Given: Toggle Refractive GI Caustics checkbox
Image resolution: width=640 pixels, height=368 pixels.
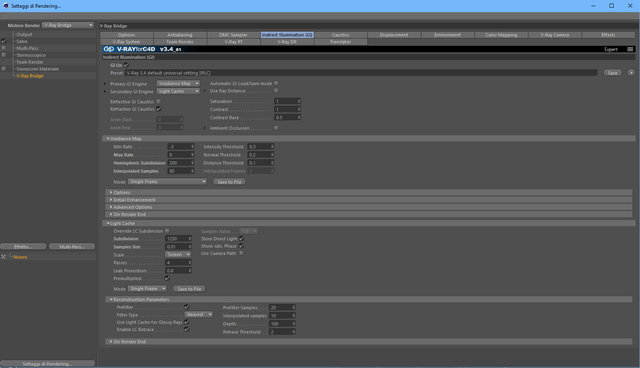Looking at the screenshot, I should (x=158, y=109).
